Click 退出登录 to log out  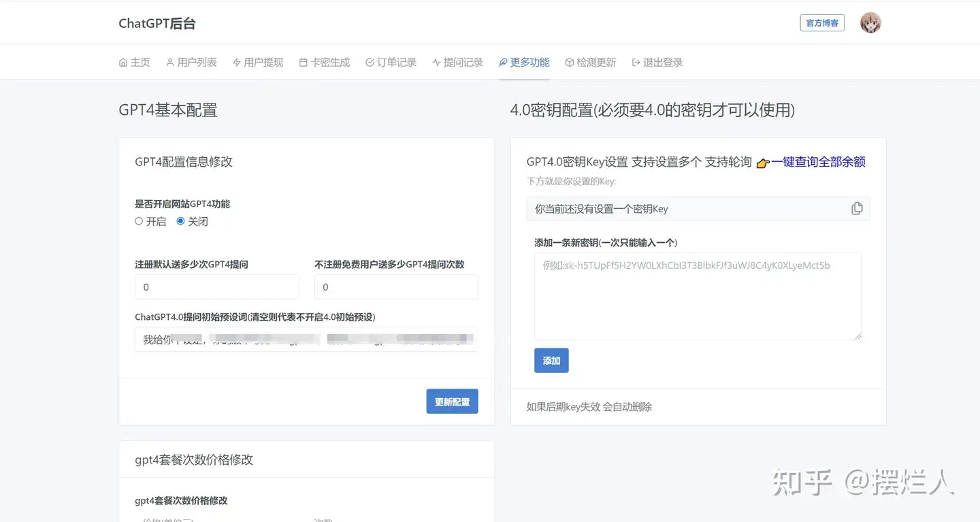click(657, 63)
